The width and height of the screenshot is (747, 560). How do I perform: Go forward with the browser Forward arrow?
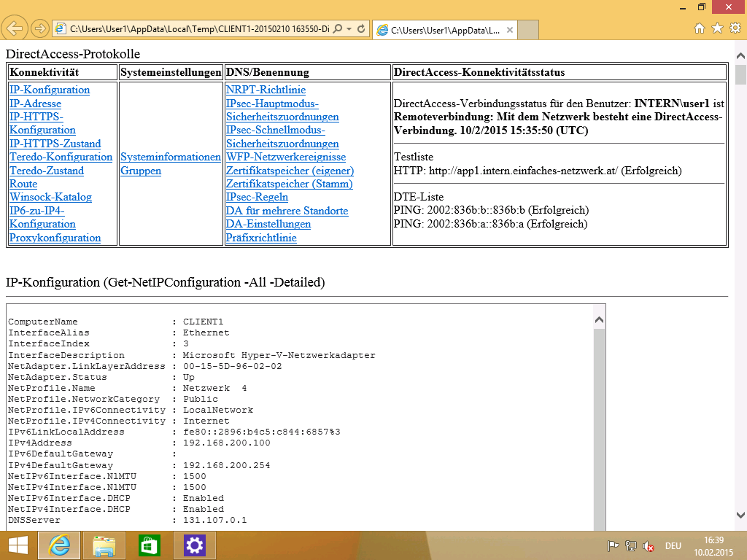[x=40, y=28]
